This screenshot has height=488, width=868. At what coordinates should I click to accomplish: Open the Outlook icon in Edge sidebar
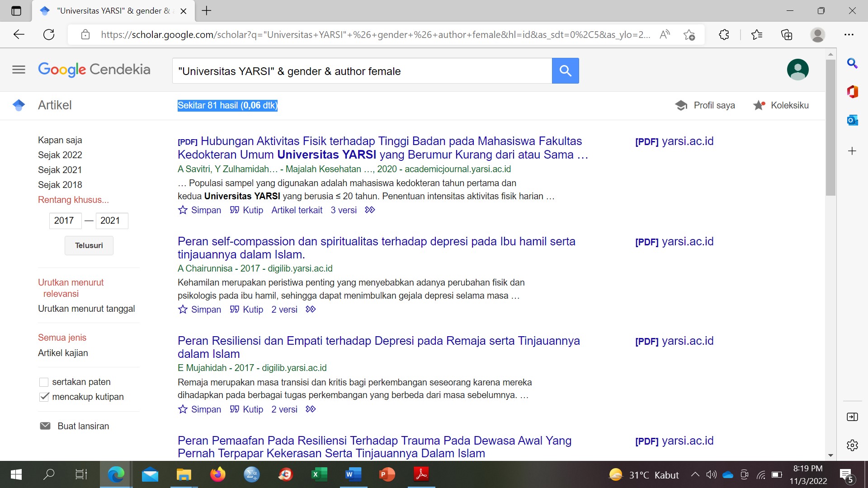(852, 120)
